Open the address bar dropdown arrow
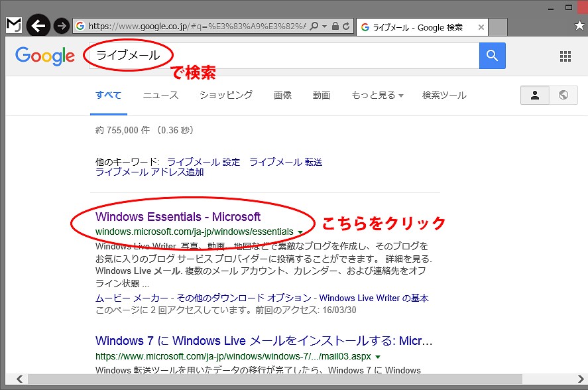Viewport: 588px width, 390px height. click(x=324, y=27)
